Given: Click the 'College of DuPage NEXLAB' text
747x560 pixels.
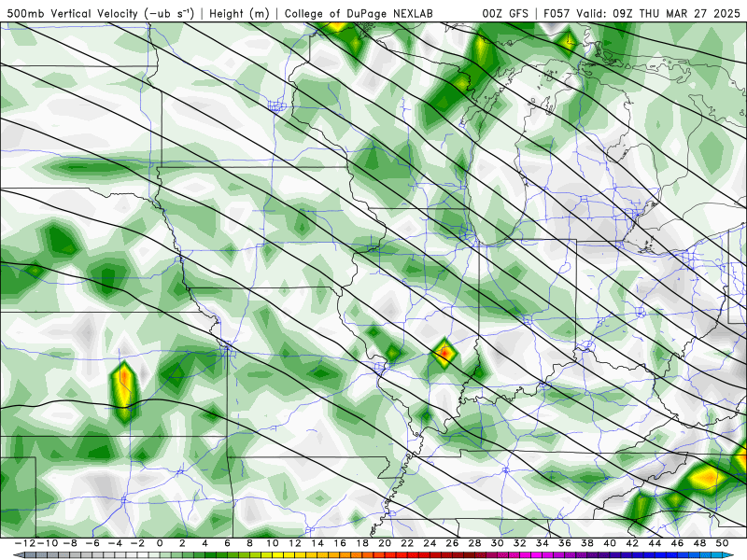Looking at the screenshot, I should tap(359, 13).
